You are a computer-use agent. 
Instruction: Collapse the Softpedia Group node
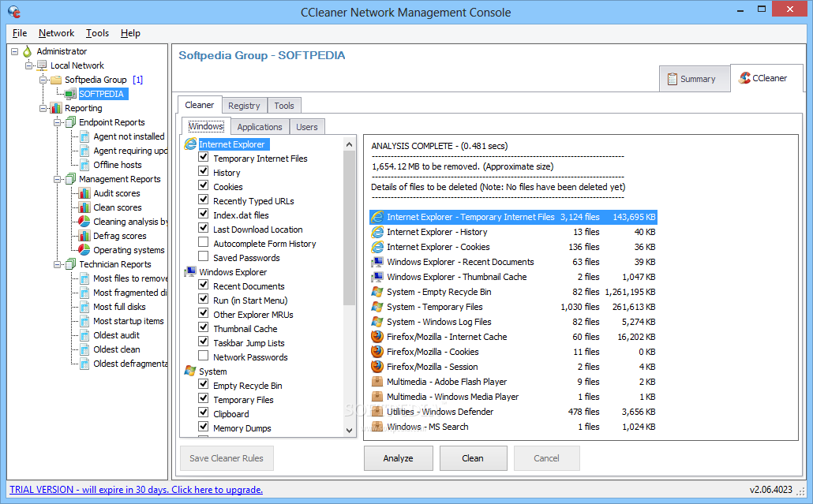pyautogui.click(x=43, y=80)
